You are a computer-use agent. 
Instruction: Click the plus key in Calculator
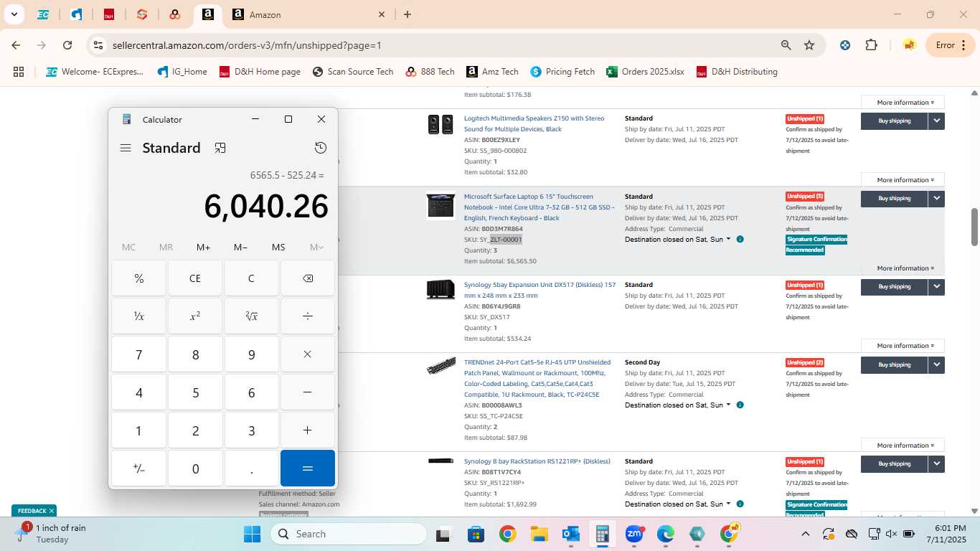[308, 430]
